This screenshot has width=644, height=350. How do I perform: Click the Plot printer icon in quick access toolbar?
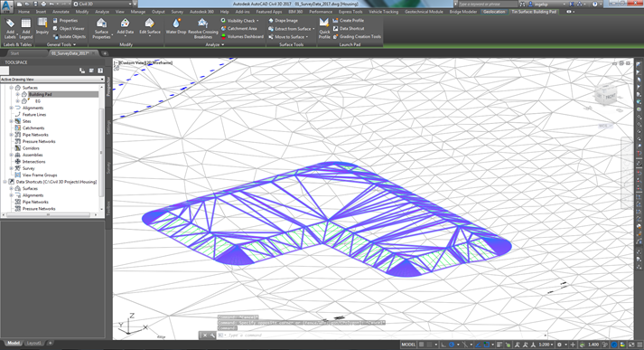click(43, 4)
